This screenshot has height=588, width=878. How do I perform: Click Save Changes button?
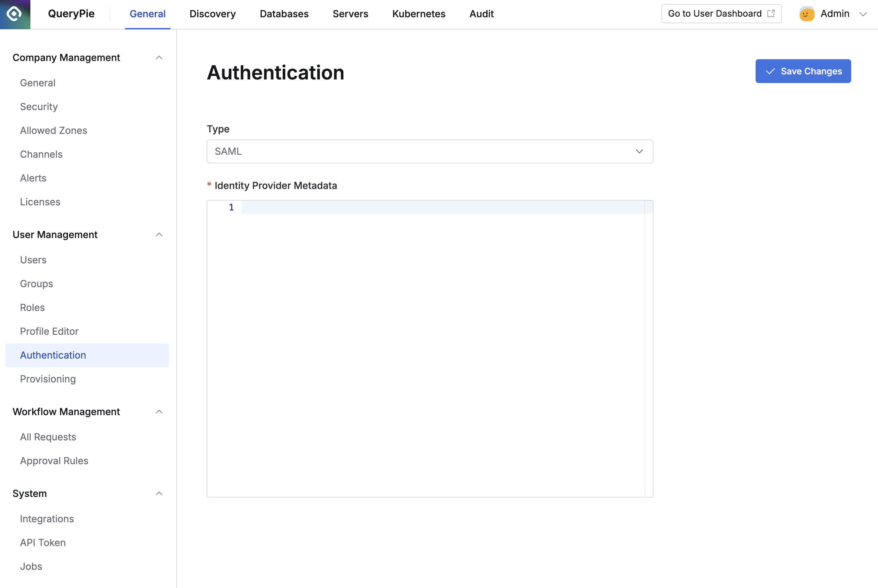point(803,71)
